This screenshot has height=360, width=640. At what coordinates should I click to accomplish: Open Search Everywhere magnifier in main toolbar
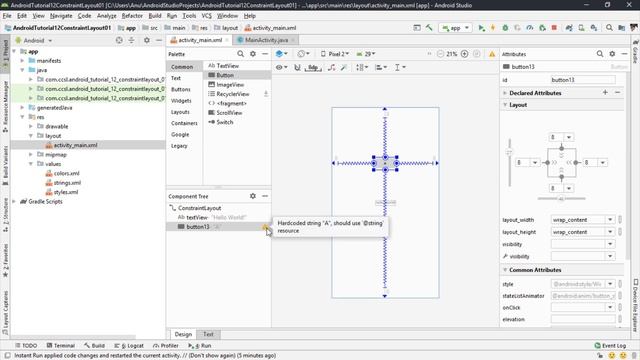click(x=609, y=28)
